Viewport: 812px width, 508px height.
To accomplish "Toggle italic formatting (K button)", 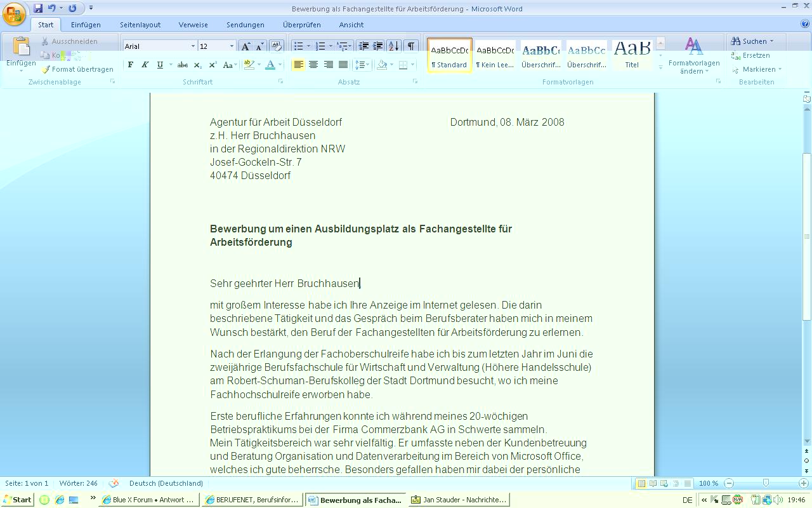I will pos(145,65).
